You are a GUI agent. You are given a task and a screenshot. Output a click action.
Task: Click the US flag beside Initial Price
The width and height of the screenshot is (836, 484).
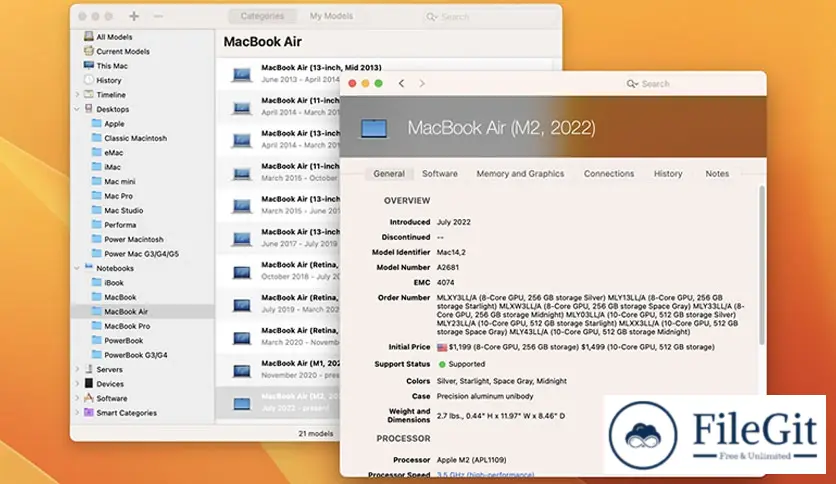coord(442,347)
